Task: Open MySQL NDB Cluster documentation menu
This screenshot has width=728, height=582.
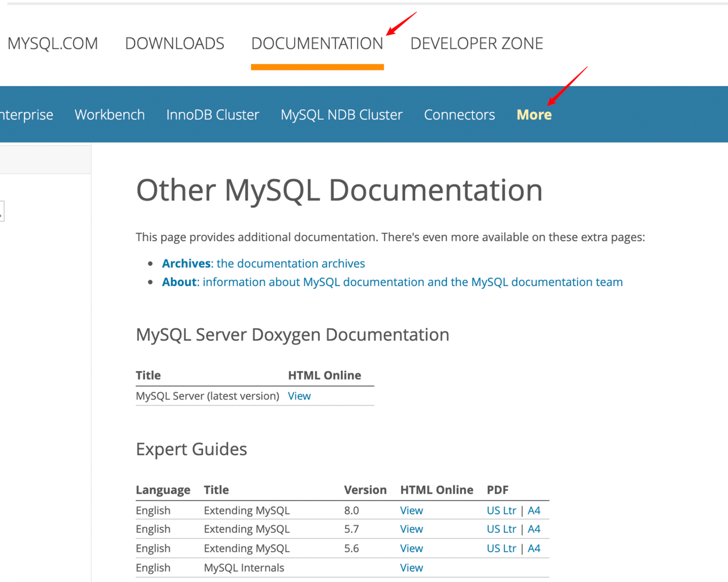Action: pos(341,115)
